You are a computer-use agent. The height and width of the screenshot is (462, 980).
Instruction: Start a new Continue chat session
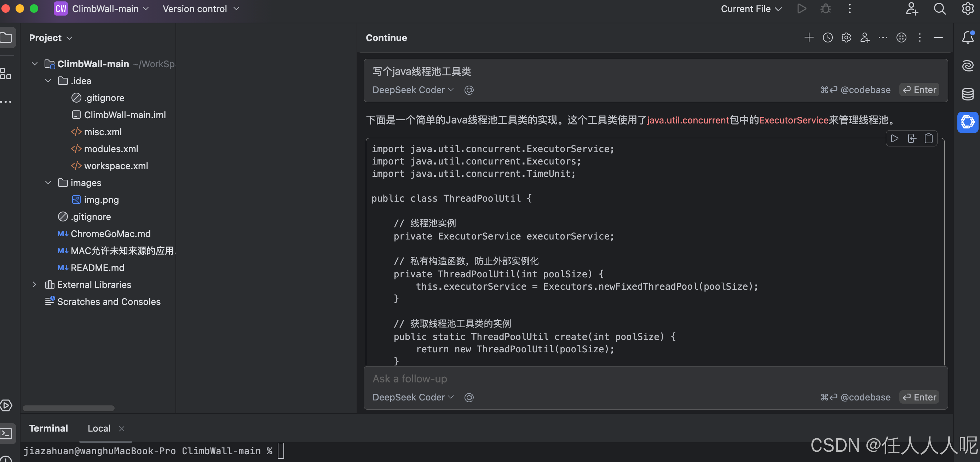(x=809, y=37)
